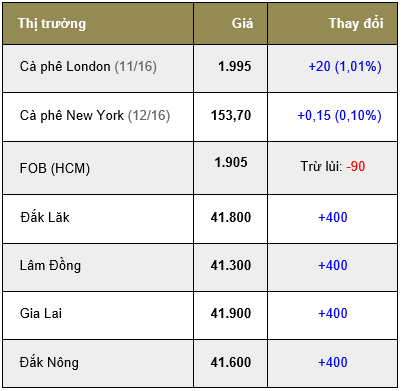Screen dimensions: 401x391
Task: Select the Đắk Nông row label
Action: tap(49, 362)
